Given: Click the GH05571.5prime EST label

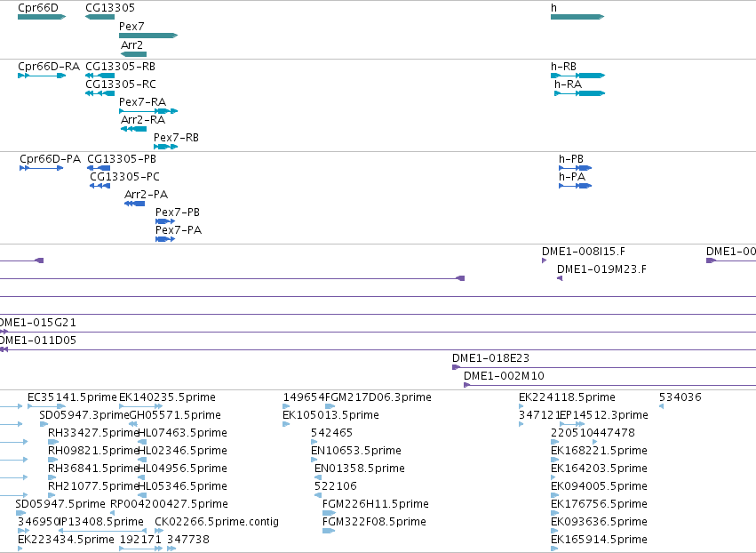Looking at the screenshot, I should click(176, 415).
